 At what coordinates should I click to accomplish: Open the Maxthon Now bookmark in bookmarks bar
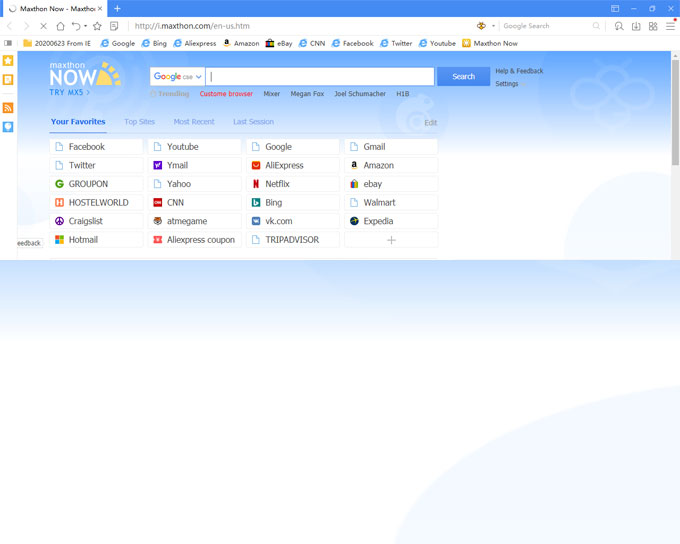(x=490, y=43)
